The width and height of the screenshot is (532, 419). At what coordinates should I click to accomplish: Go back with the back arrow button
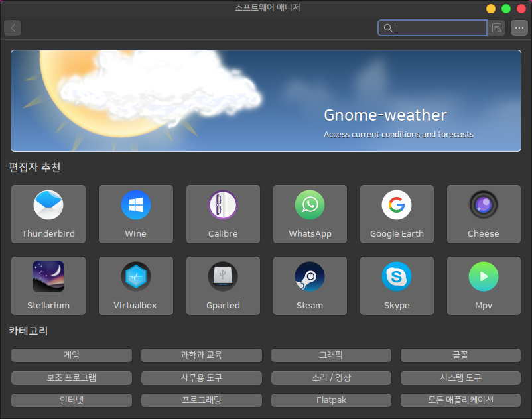(13, 28)
